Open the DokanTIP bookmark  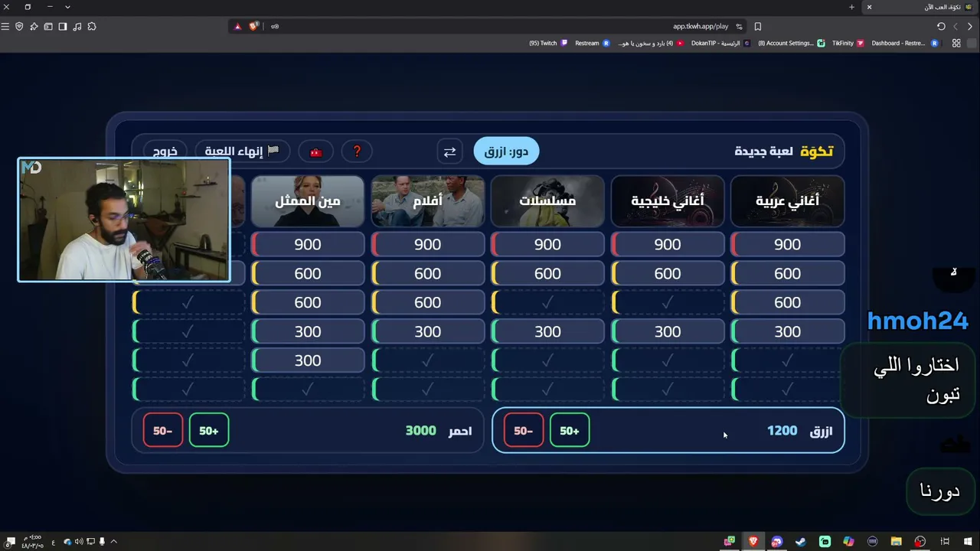pyautogui.click(x=720, y=44)
